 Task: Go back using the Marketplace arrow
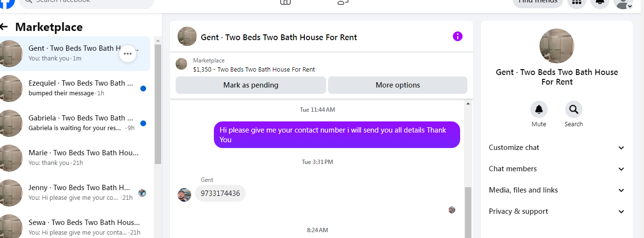coord(4,27)
